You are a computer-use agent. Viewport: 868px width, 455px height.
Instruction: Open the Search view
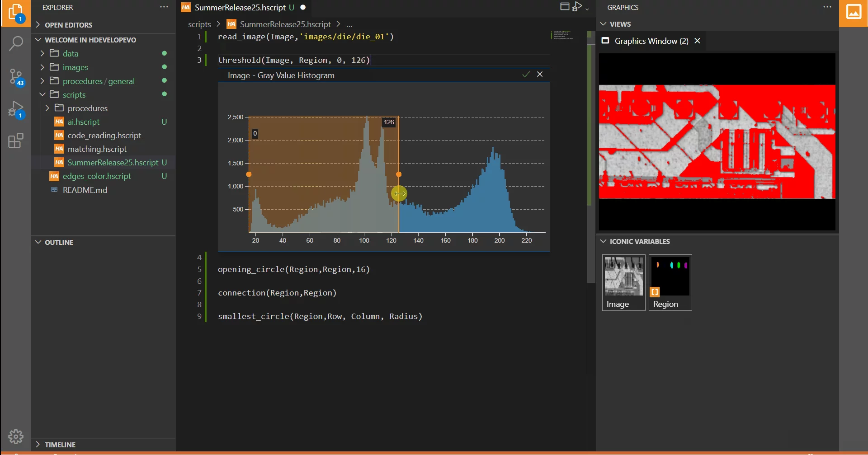(x=16, y=43)
